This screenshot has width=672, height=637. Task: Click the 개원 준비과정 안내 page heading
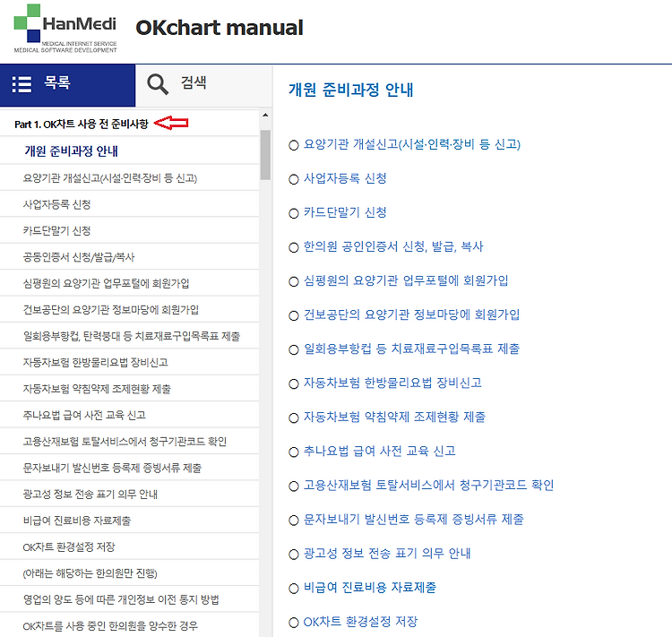[350, 90]
